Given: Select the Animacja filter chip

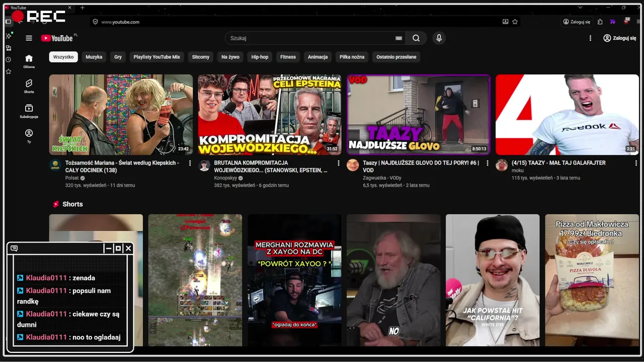Looking at the screenshot, I should (318, 57).
